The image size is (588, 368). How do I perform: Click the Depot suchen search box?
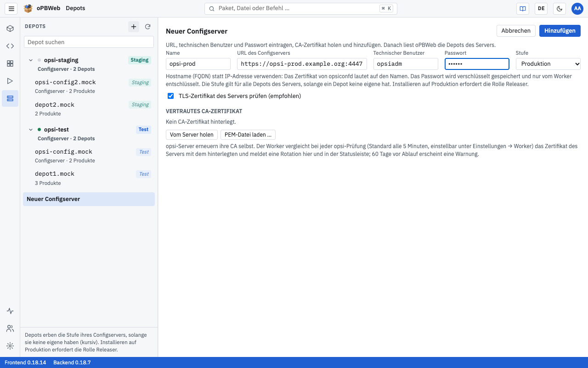(x=89, y=42)
